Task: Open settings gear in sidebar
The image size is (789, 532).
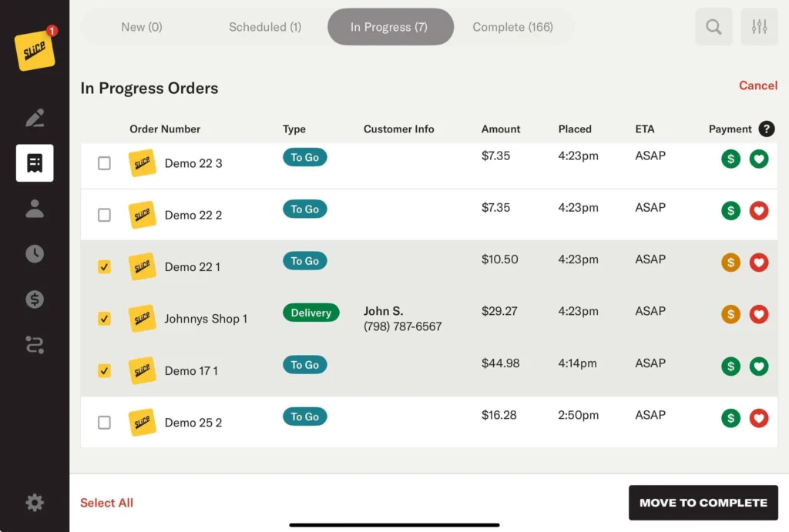Action: pos(35,503)
